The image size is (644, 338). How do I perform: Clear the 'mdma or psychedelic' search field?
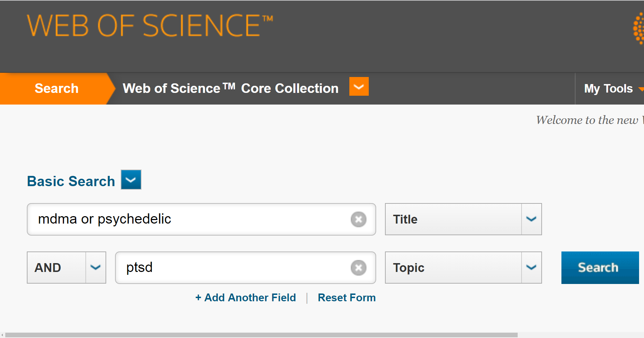coord(358,219)
